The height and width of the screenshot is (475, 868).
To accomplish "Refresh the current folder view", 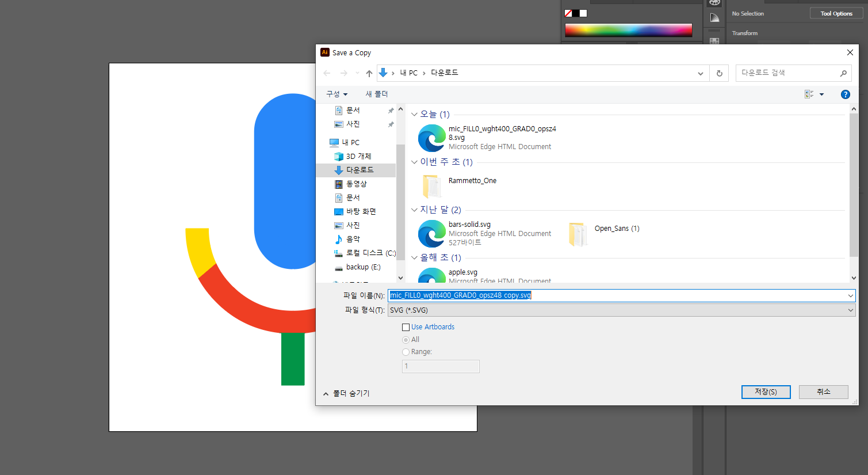I will click(719, 73).
